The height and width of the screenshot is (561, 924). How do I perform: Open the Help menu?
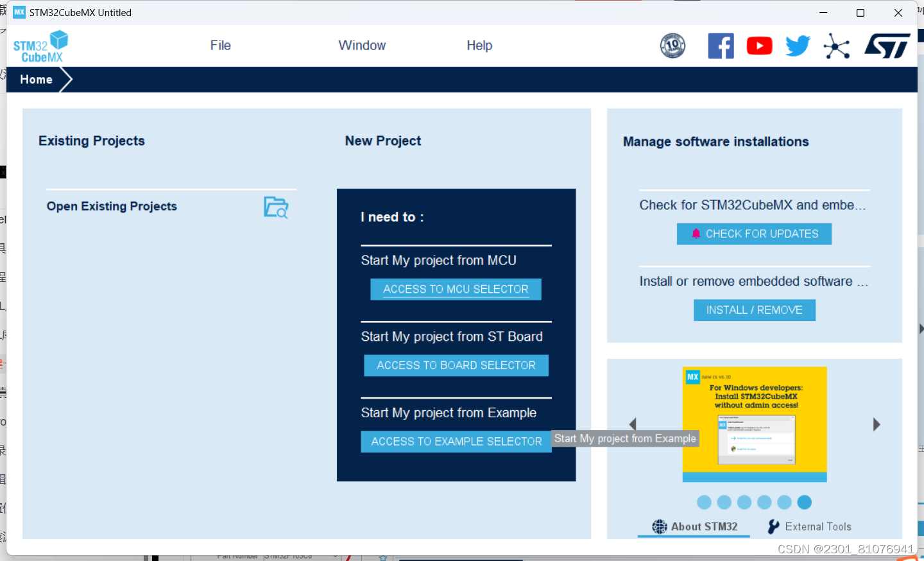(479, 46)
